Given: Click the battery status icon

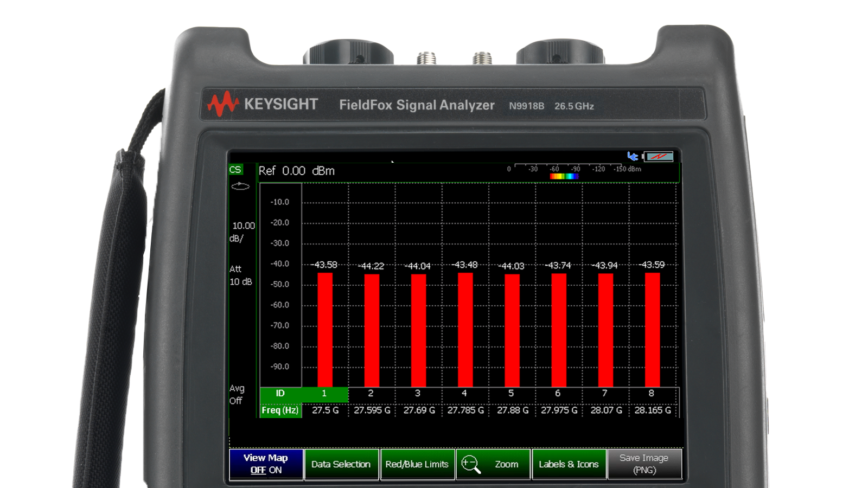Looking at the screenshot, I should [658, 157].
